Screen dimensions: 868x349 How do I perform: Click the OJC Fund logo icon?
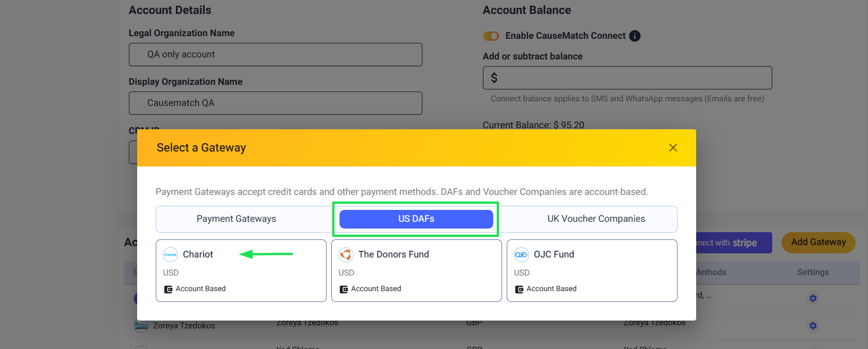(x=521, y=254)
